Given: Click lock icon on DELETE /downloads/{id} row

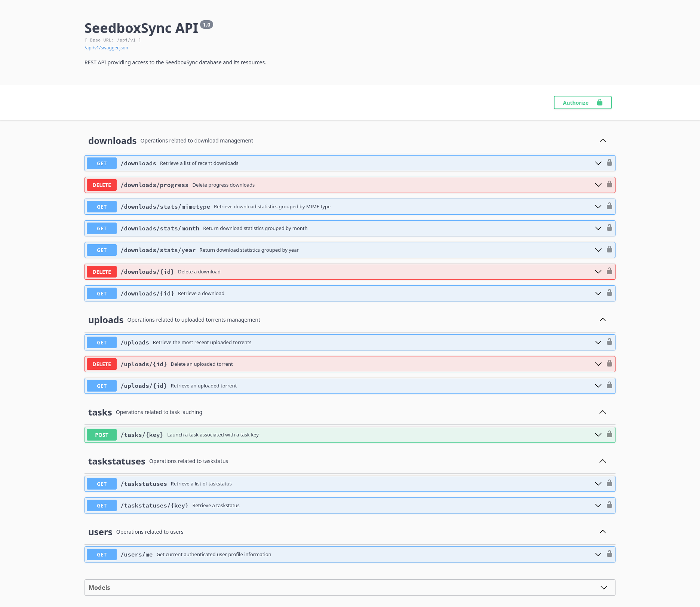Looking at the screenshot, I should click(x=610, y=271).
